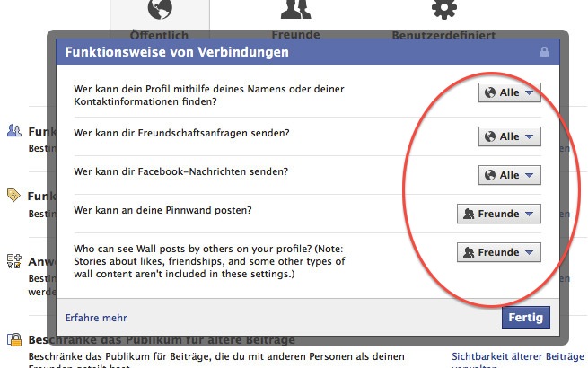Open the Erfahre mehr link
This screenshot has width=588, height=368.
(x=96, y=318)
